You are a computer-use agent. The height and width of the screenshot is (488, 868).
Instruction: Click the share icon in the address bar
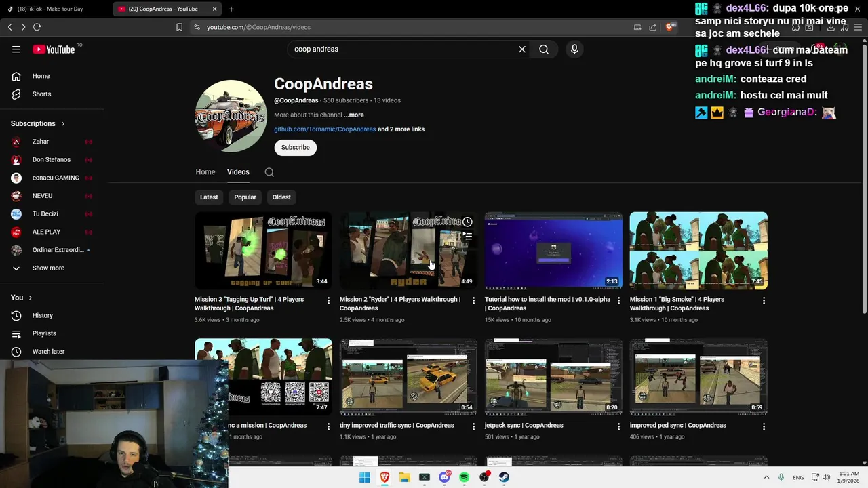point(652,27)
